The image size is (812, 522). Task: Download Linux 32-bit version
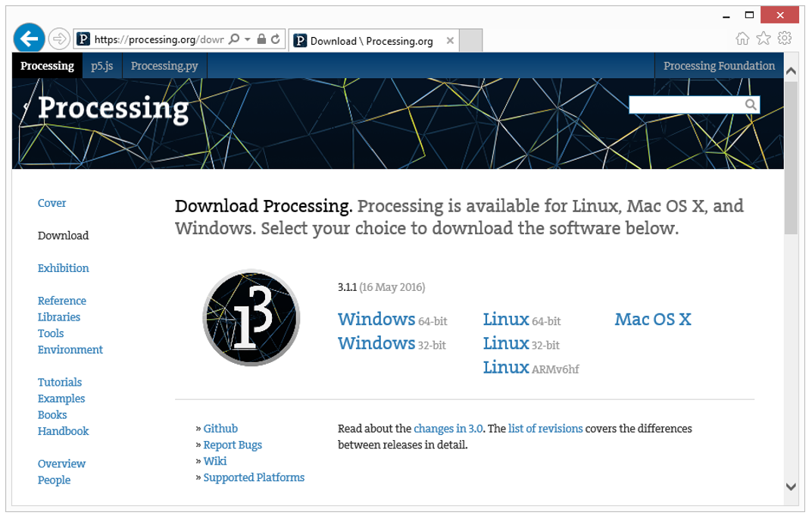coord(521,343)
